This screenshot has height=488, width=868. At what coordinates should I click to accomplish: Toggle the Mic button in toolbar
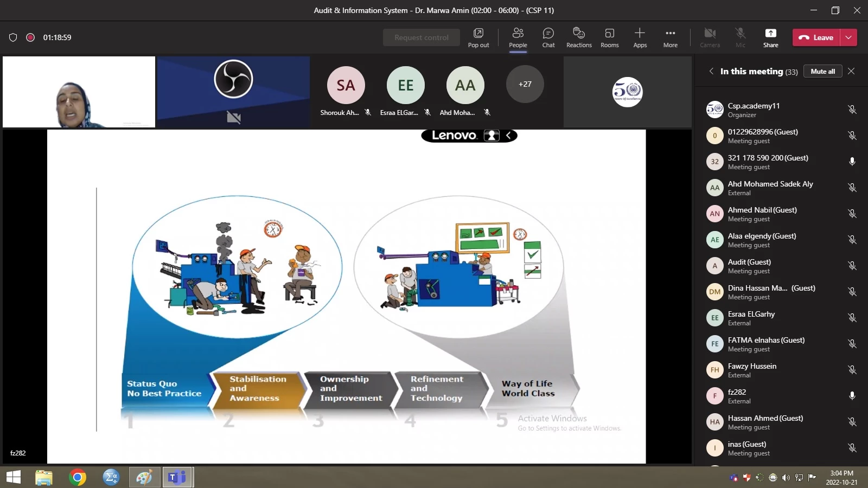pyautogui.click(x=740, y=37)
